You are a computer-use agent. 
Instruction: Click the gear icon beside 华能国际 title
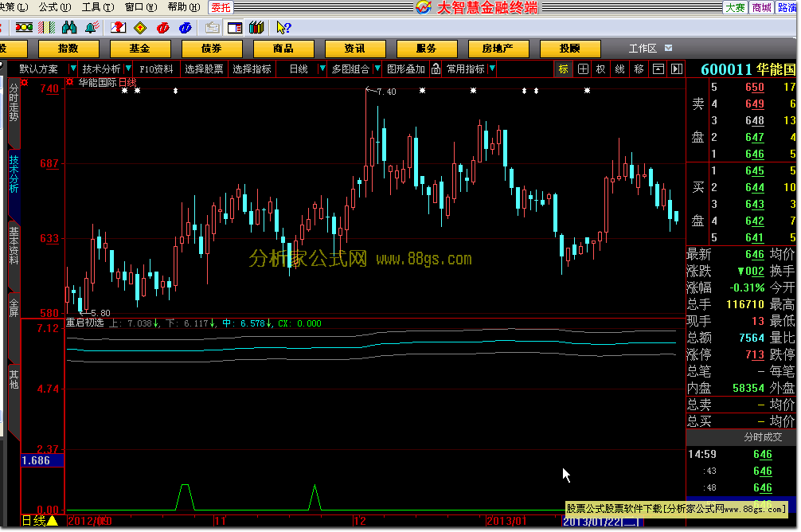click(x=70, y=82)
